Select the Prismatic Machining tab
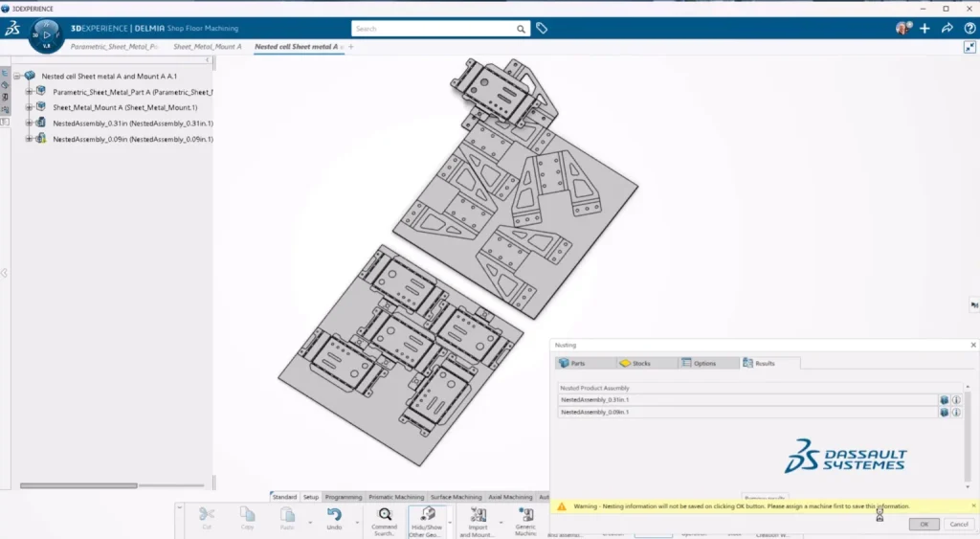980x539 pixels. pyautogui.click(x=396, y=497)
